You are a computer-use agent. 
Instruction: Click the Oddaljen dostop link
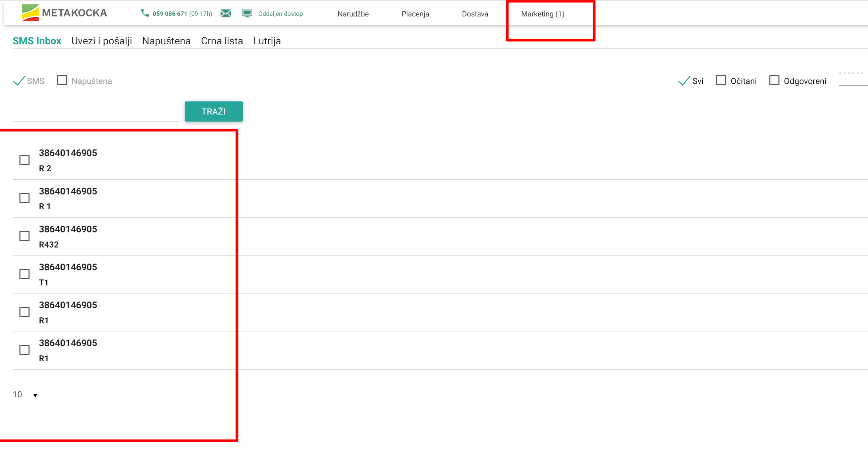280,14
